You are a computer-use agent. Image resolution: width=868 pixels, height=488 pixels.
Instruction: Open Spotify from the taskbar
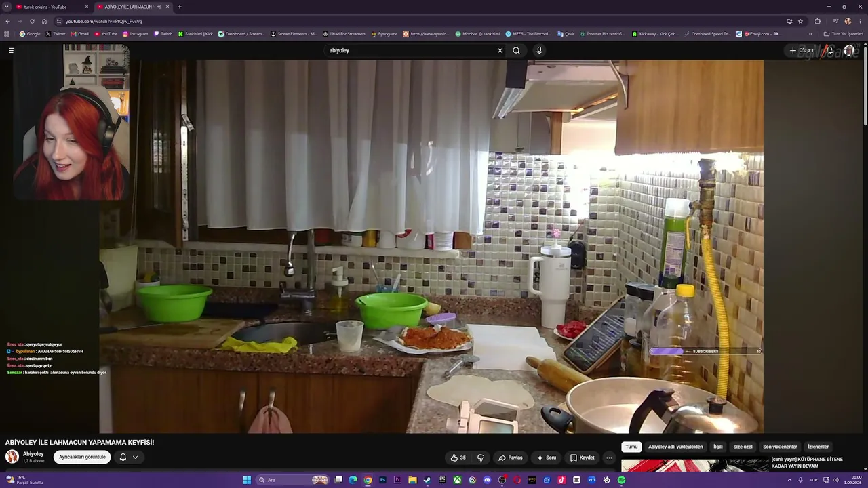point(621,480)
